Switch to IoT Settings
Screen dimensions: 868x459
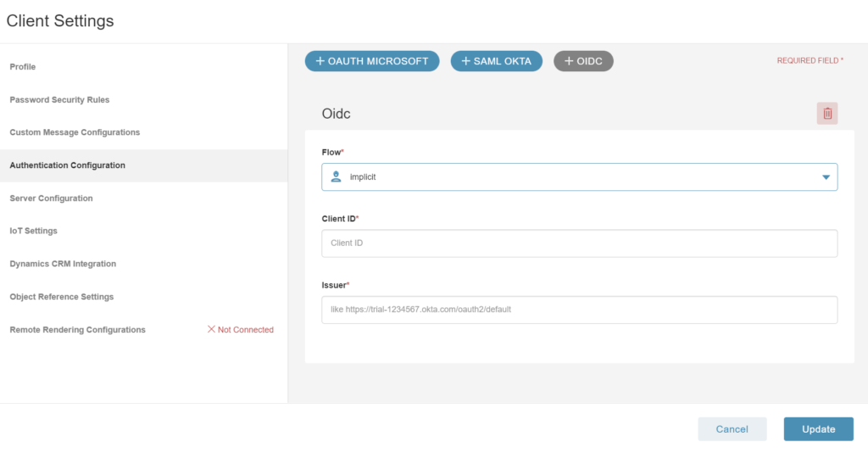33,231
